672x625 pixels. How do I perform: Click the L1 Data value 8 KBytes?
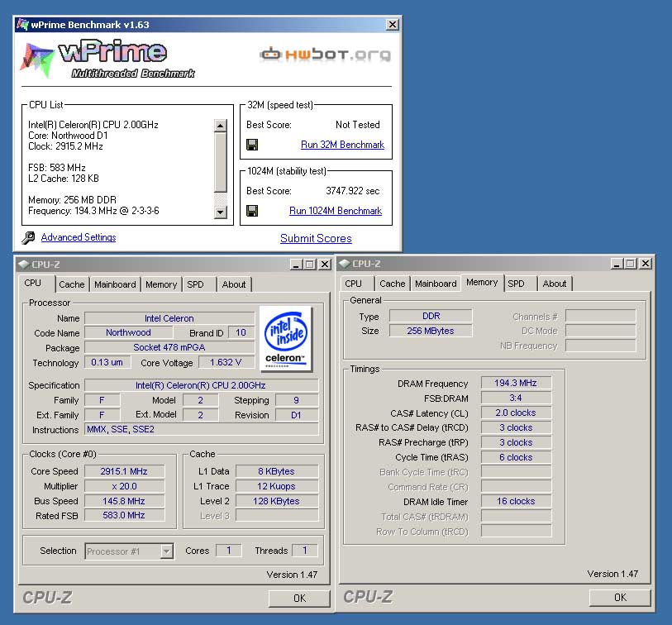[277, 471]
